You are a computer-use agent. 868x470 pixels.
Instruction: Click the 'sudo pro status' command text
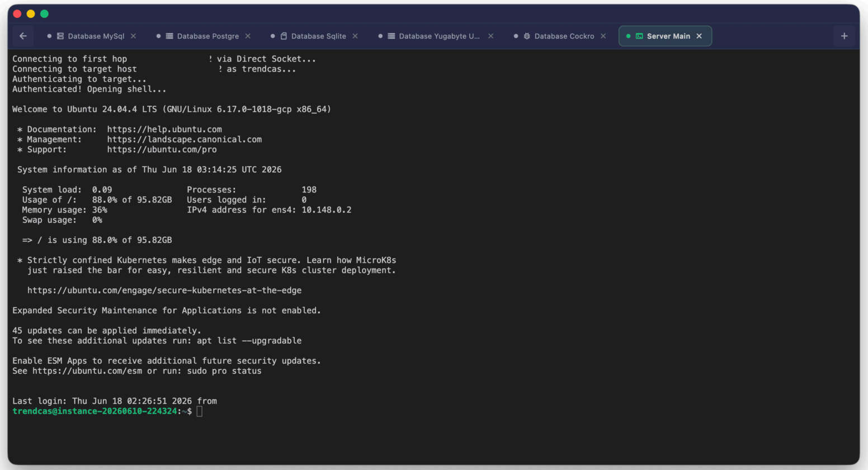pos(223,371)
